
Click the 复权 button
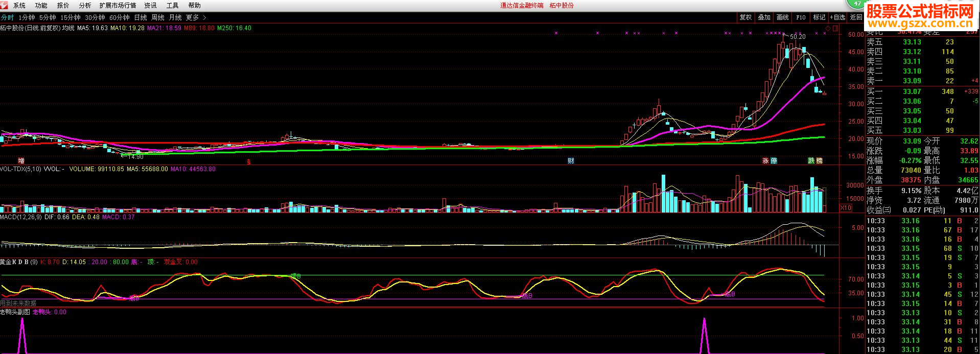tap(746, 17)
